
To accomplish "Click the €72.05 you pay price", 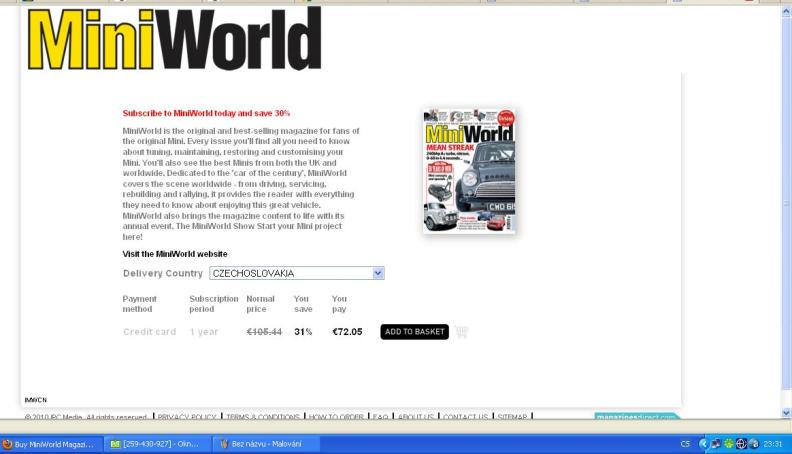I will (x=347, y=332).
